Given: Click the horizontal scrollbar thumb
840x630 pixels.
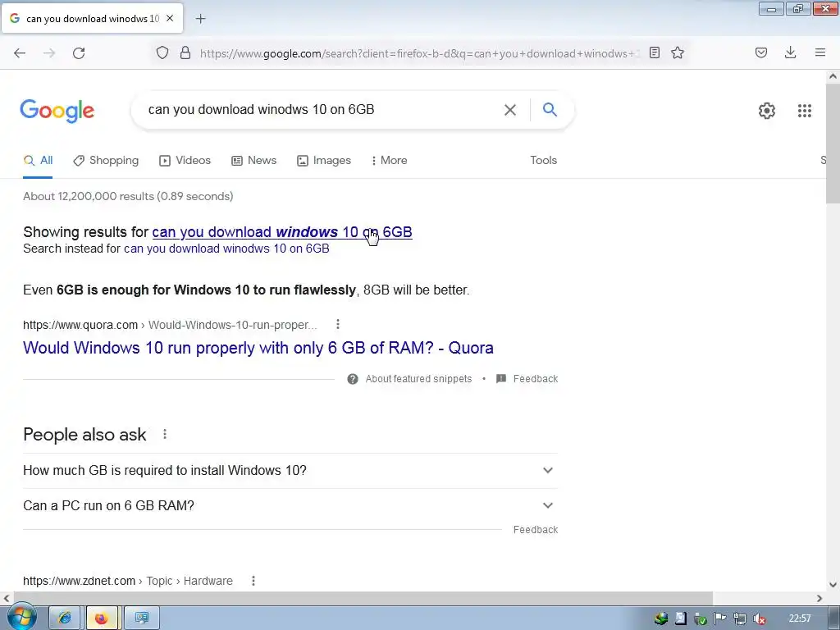Looking at the screenshot, I should 363,598.
